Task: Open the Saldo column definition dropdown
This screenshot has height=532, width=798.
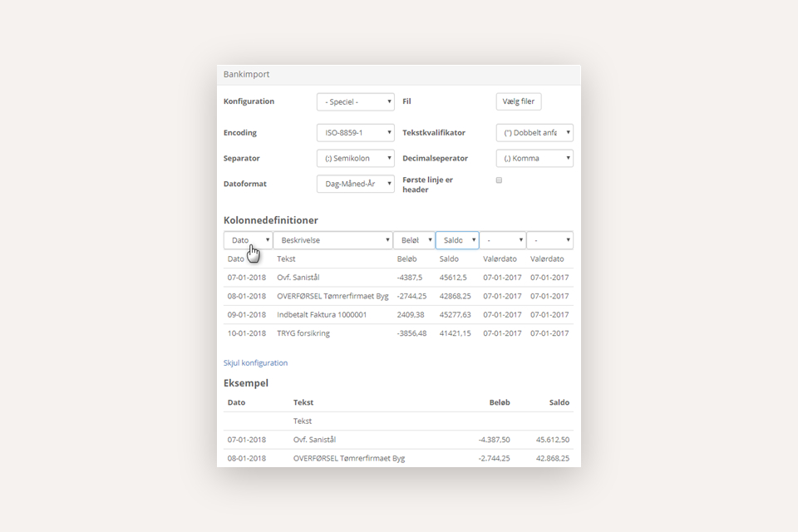Action: coord(457,240)
